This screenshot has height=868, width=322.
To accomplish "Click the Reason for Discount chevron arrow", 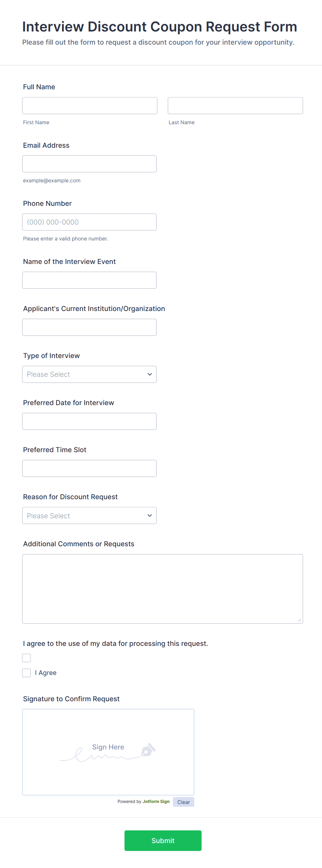I will [150, 515].
